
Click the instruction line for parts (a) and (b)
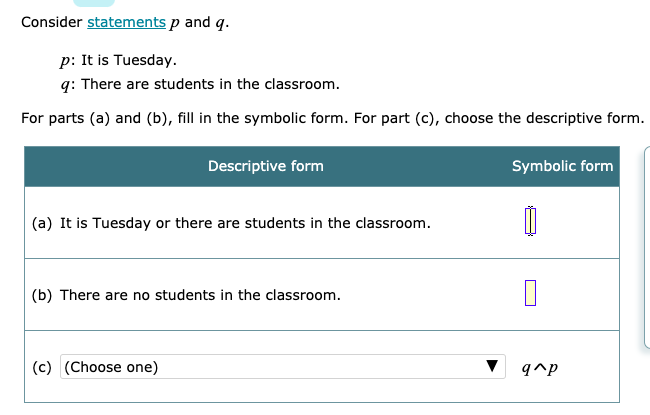(x=330, y=118)
